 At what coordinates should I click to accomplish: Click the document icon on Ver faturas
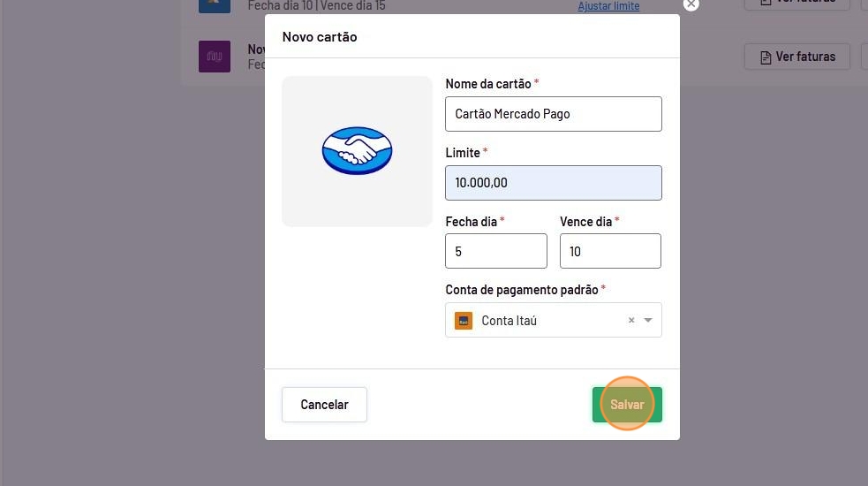pyautogui.click(x=766, y=57)
